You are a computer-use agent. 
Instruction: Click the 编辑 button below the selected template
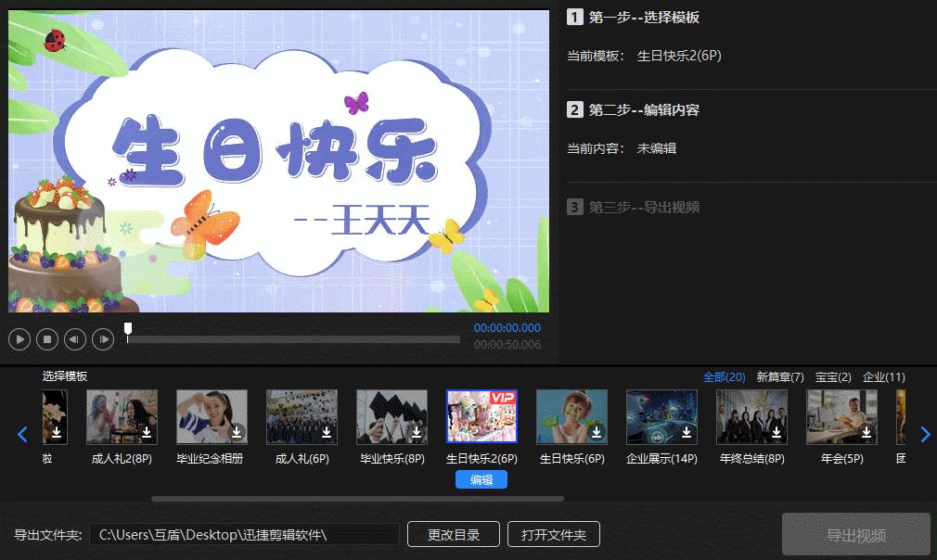[x=481, y=478]
